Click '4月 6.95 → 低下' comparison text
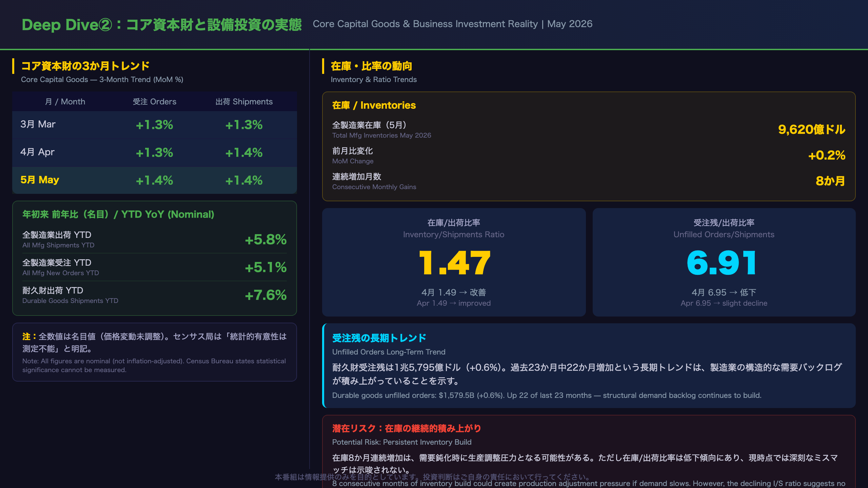The image size is (868, 488). pos(724,292)
